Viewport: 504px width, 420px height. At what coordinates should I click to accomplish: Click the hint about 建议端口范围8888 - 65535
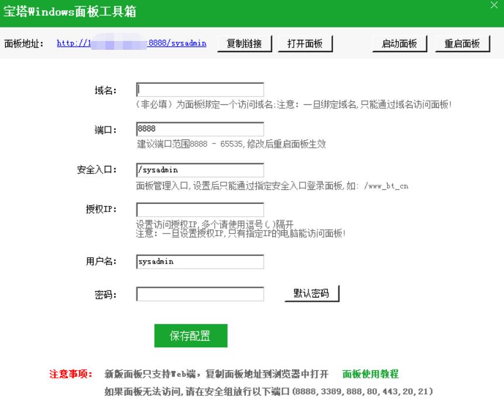pyautogui.click(x=231, y=144)
